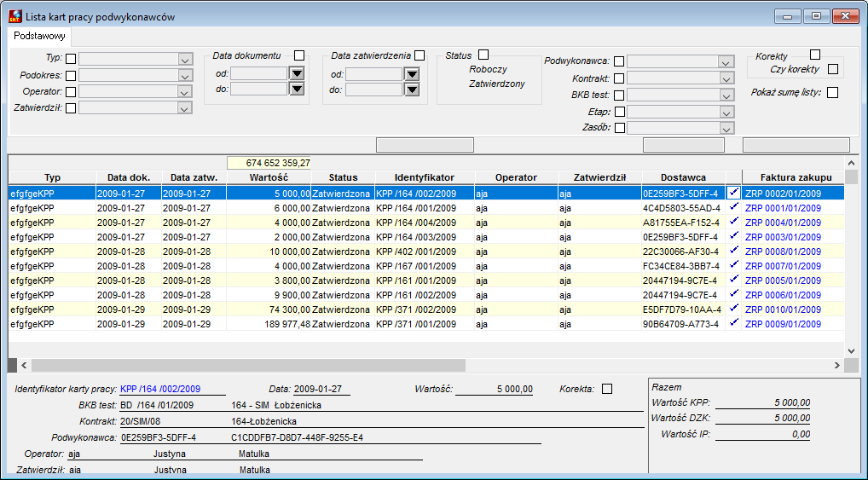The image size is (868, 480).
Task: Enable the BKB test filter checkbox
Action: (x=619, y=95)
